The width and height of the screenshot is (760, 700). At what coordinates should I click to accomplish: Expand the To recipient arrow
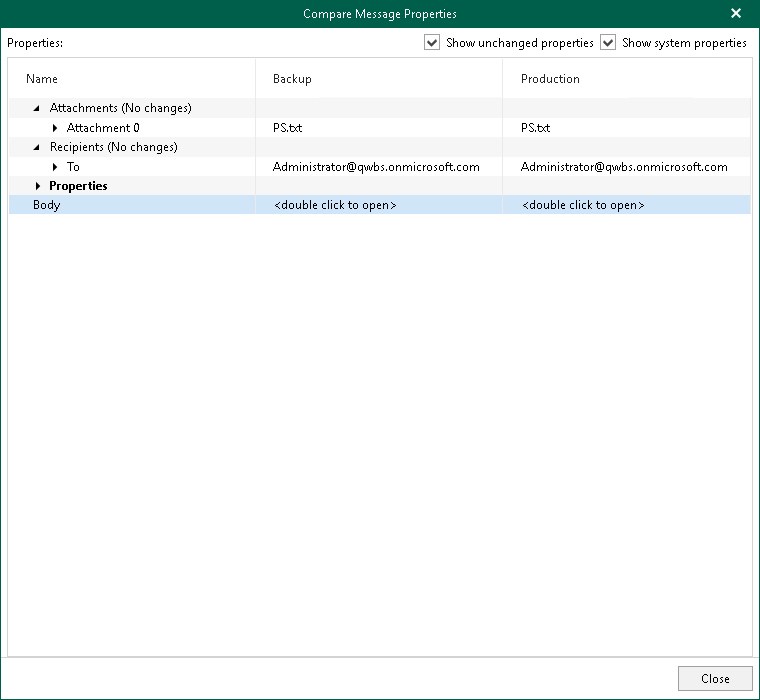55,167
